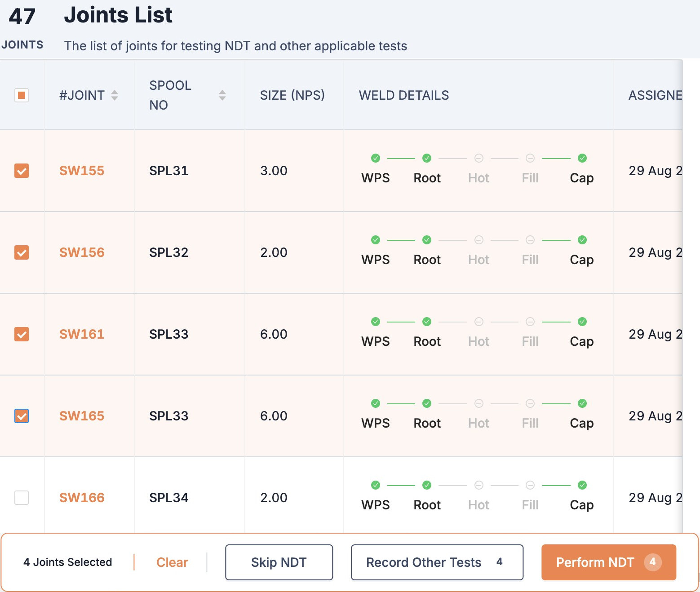Click Fill grey status icon for SW165
The height and width of the screenshot is (592, 700).
pos(530,403)
